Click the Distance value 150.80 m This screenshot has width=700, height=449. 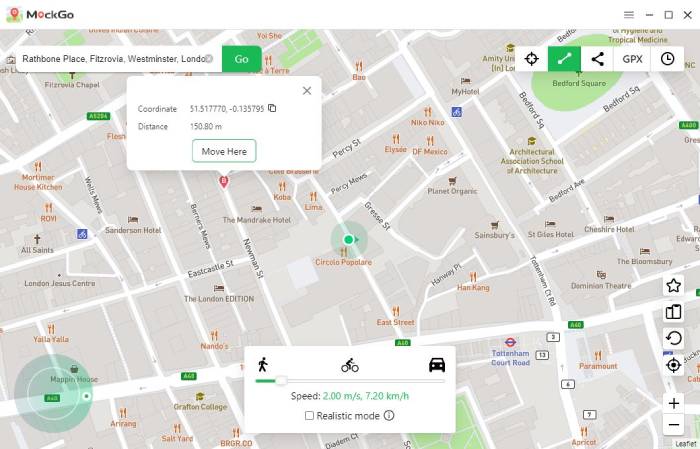[x=206, y=126]
